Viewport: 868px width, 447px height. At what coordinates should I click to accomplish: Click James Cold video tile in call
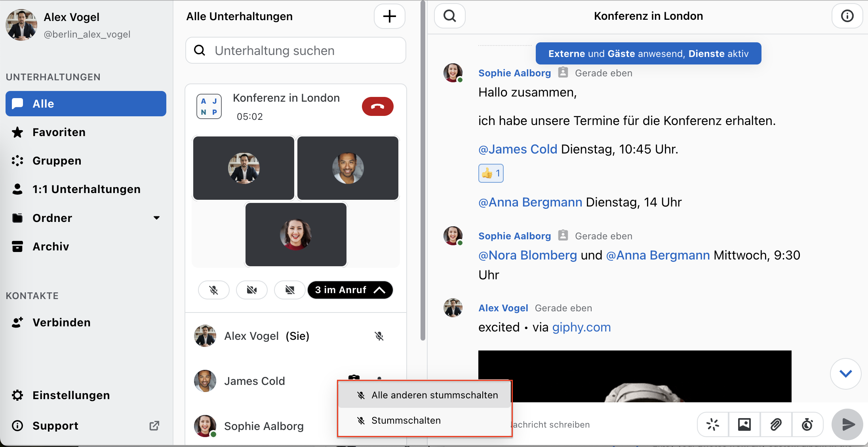tap(348, 168)
